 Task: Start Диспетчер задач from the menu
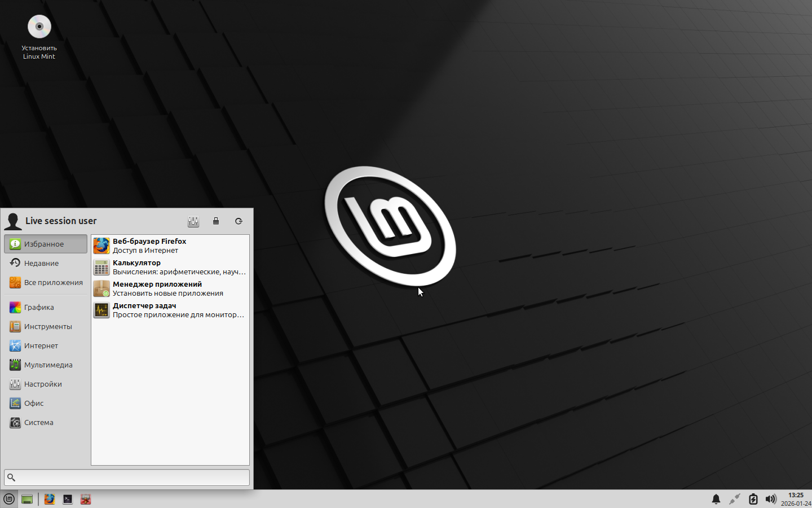[169, 310]
